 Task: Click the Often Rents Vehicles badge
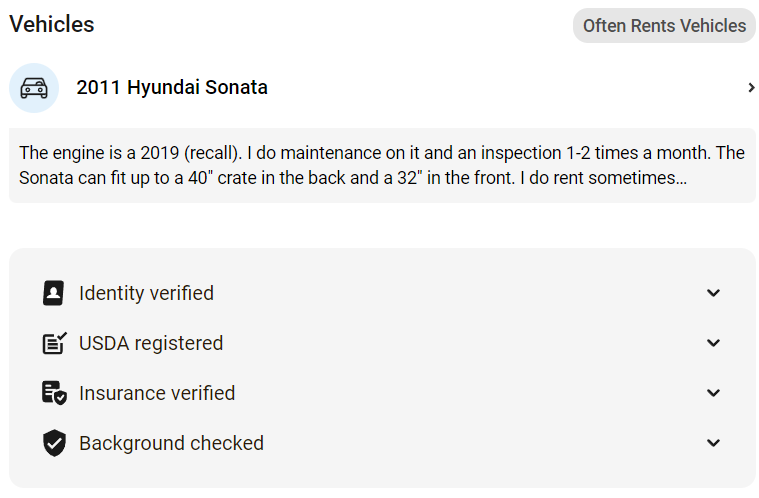tap(664, 26)
